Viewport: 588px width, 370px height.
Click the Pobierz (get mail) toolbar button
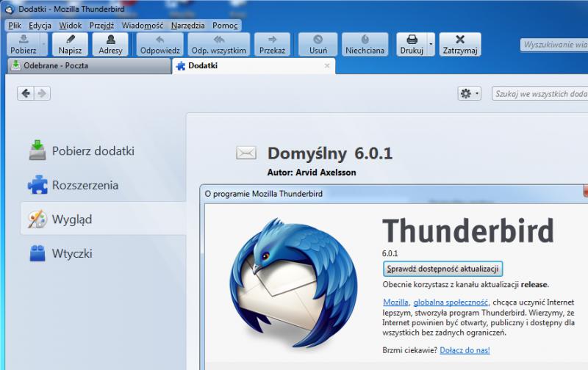[24, 45]
